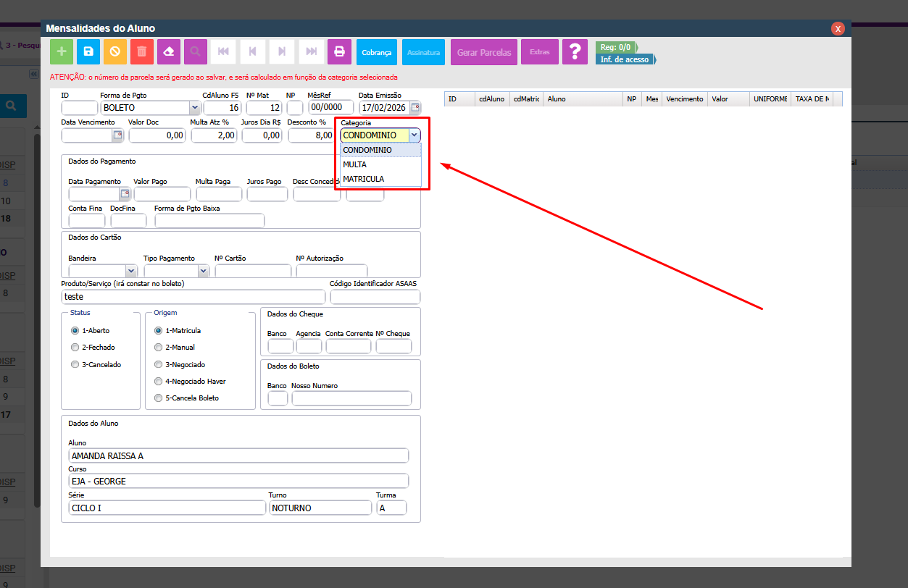Click the orange cancel icon

click(114, 52)
